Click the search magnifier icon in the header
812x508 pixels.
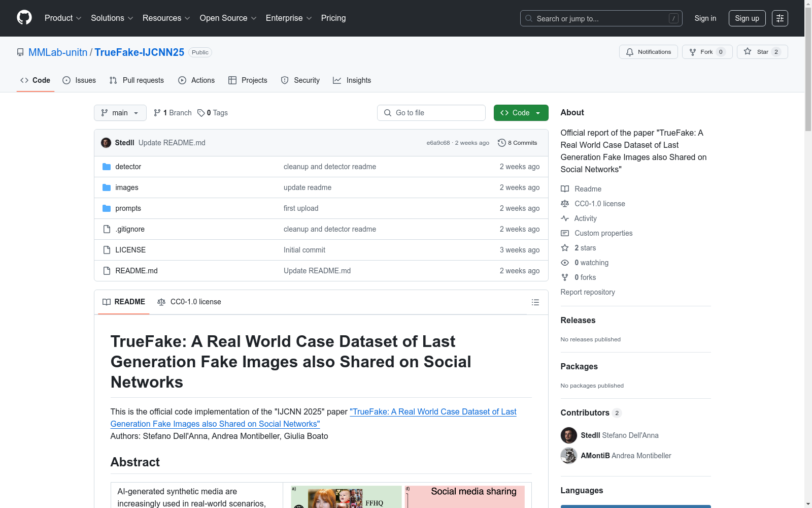529,18
